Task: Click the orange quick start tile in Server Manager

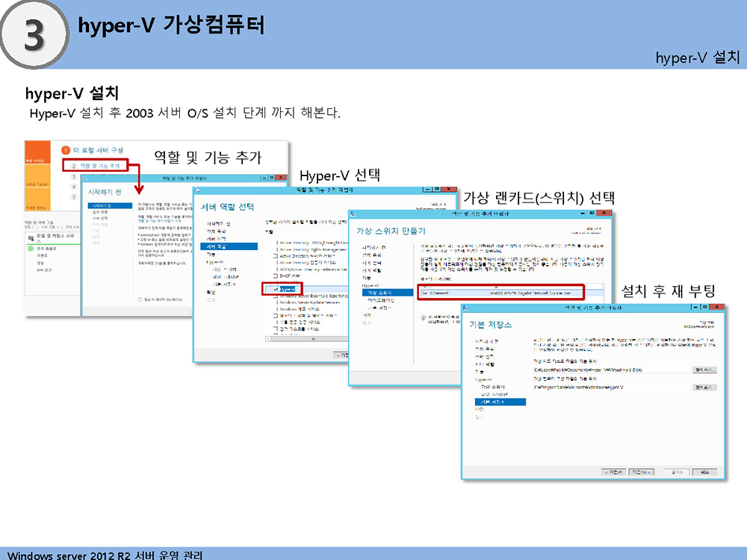Action: pyautogui.click(x=37, y=152)
